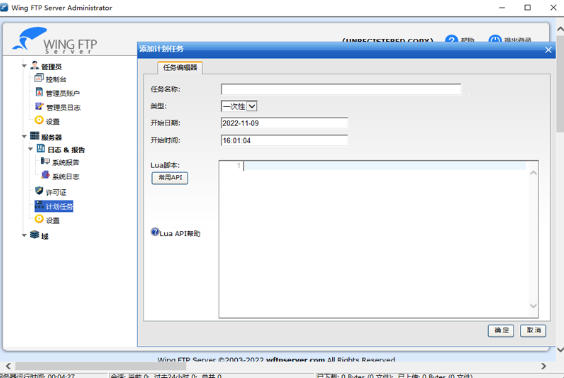
Task: Click the blue help question-mark icon
Action: point(451,39)
